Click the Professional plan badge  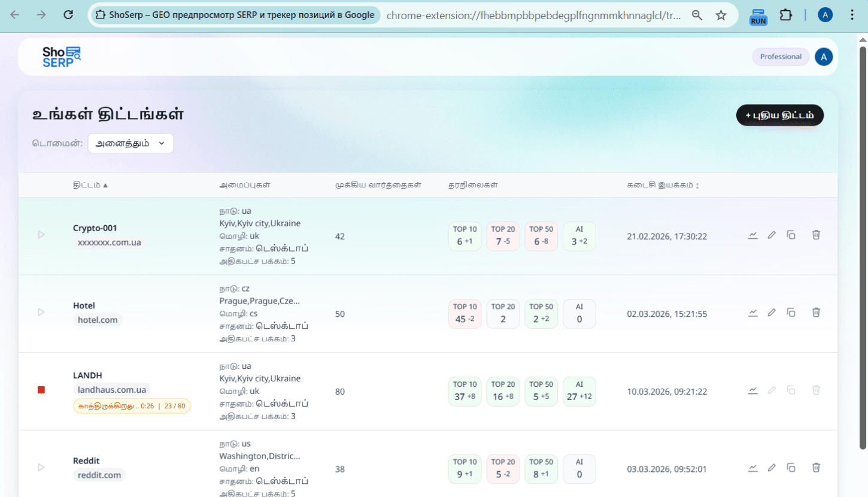tap(781, 57)
